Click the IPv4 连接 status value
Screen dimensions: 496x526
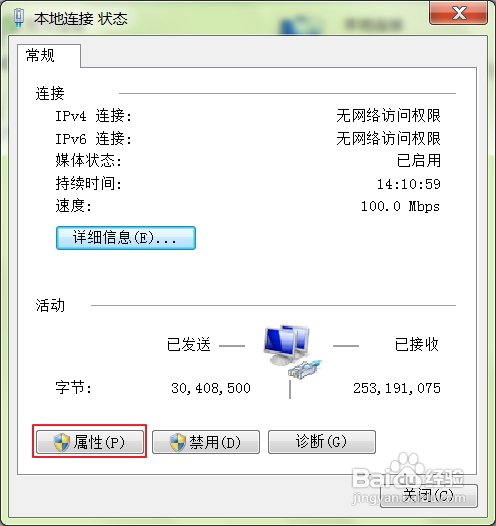pos(388,116)
